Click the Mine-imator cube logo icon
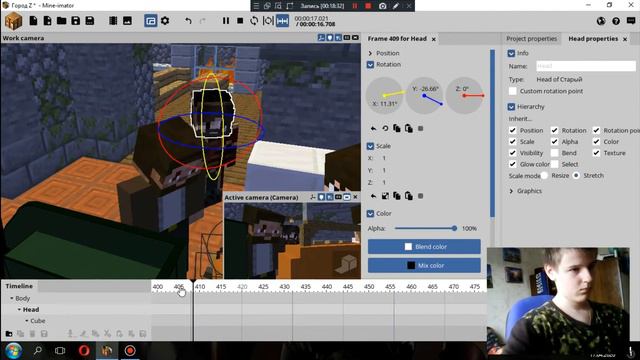 pos(13,21)
